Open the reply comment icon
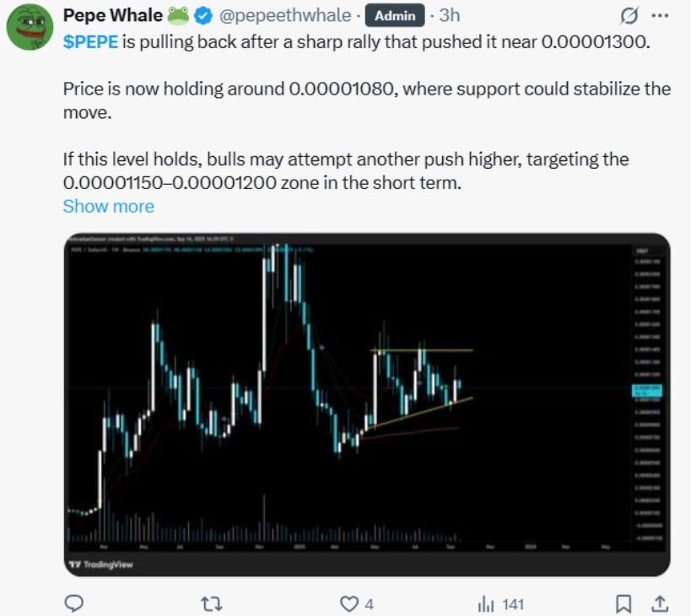696x616 pixels. [73, 603]
